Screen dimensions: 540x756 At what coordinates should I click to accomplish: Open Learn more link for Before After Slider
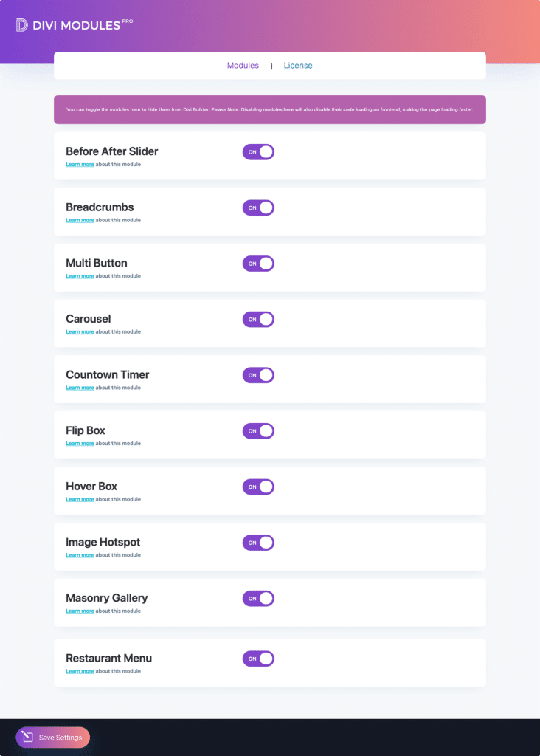[x=80, y=165]
